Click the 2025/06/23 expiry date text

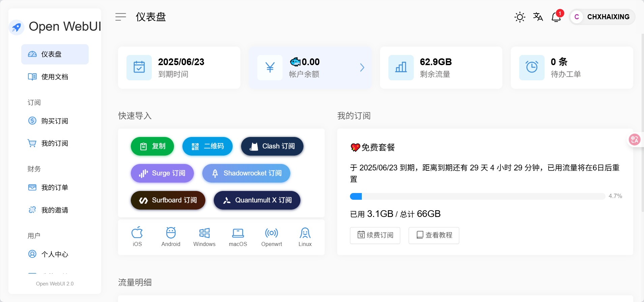click(181, 62)
